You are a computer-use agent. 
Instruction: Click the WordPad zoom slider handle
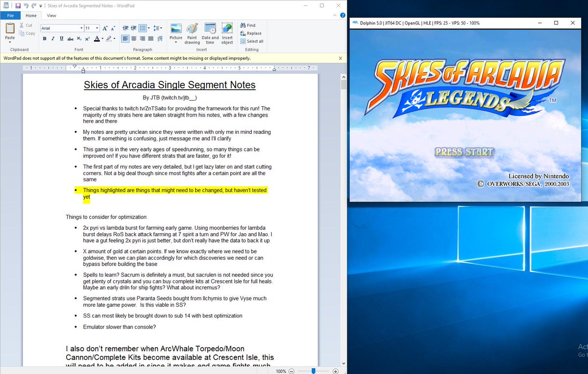[313, 371]
